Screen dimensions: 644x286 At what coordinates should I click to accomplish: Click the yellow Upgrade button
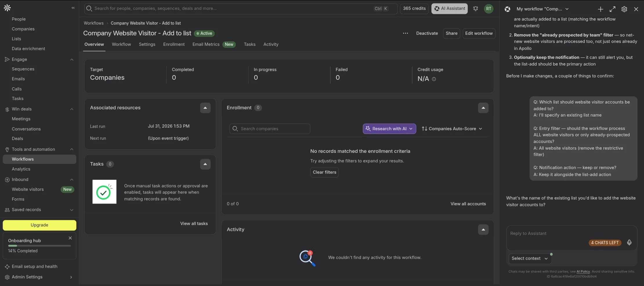tap(39, 225)
